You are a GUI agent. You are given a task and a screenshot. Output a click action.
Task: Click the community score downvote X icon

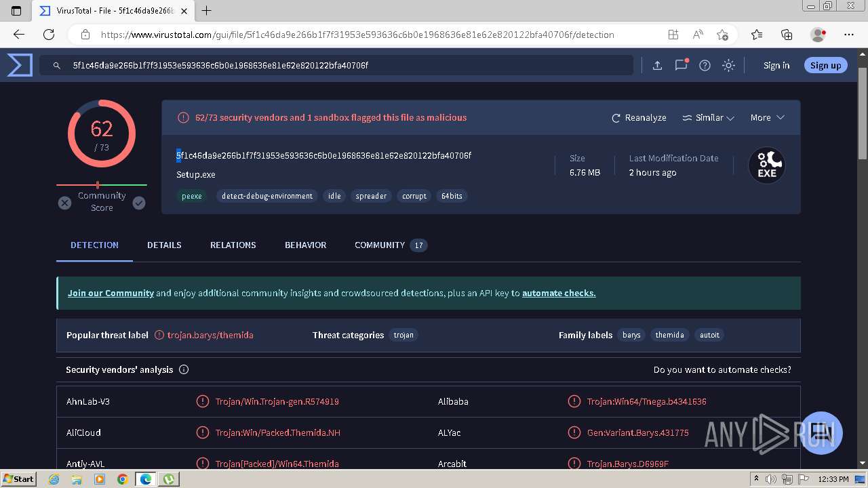pos(64,203)
